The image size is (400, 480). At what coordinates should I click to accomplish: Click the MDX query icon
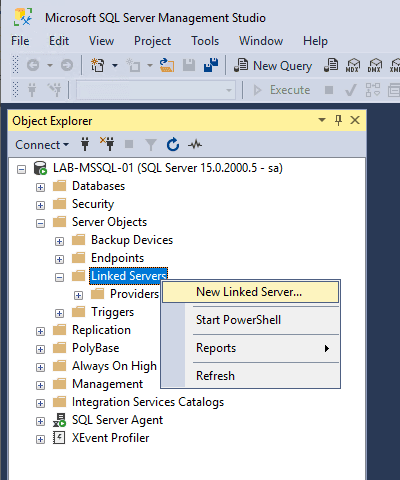pos(353,65)
